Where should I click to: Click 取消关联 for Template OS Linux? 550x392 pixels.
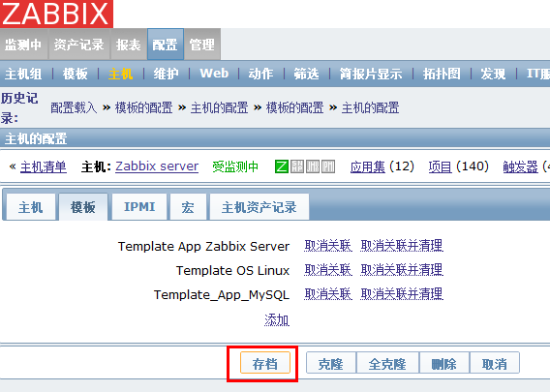(x=328, y=270)
